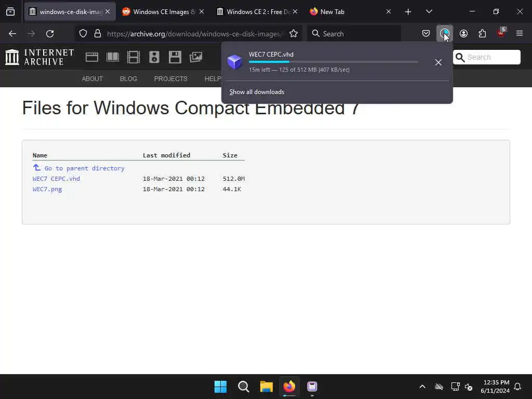The width and height of the screenshot is (532, 399).
Task: Browse Video film icon
Action: pyautogui.click(x=134, y=57)
